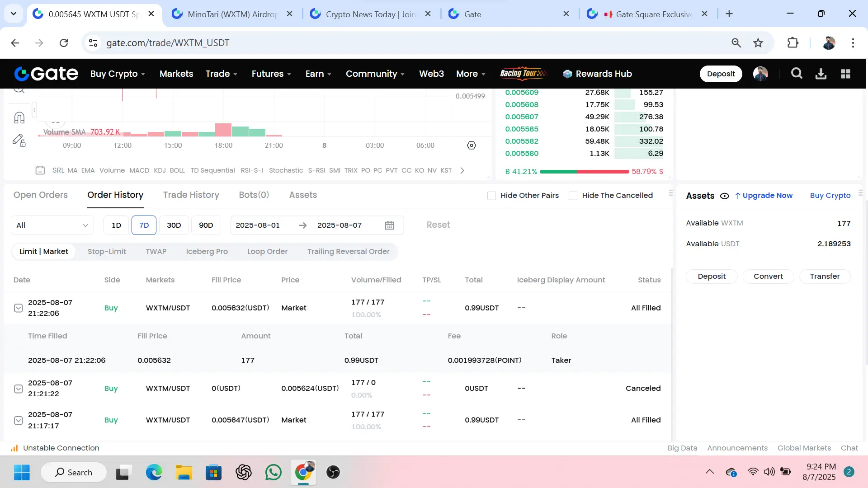Select the 1D time filter
The width and height of the screenshot is (868, 488).
point(116,225)
